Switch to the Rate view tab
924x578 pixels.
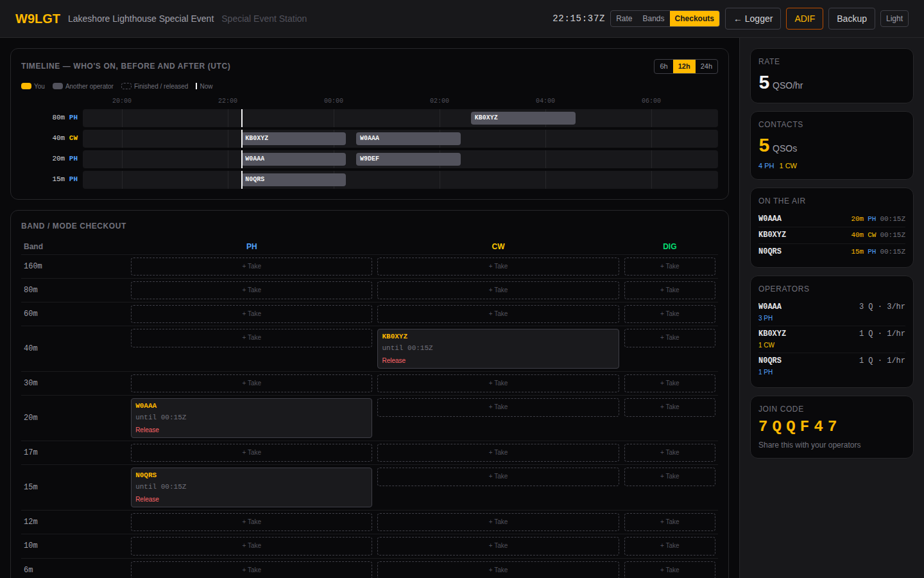click(624, 19)
